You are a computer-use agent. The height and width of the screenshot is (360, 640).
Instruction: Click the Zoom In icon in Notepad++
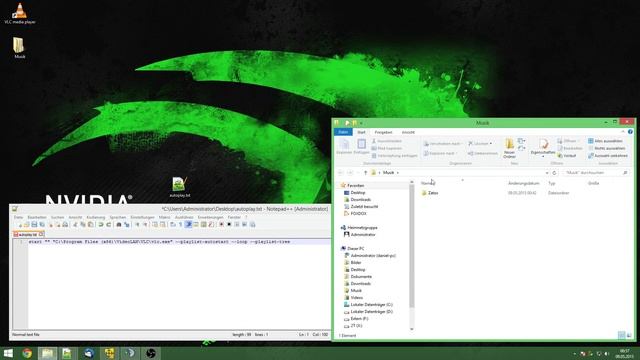(x=138, y=224)
